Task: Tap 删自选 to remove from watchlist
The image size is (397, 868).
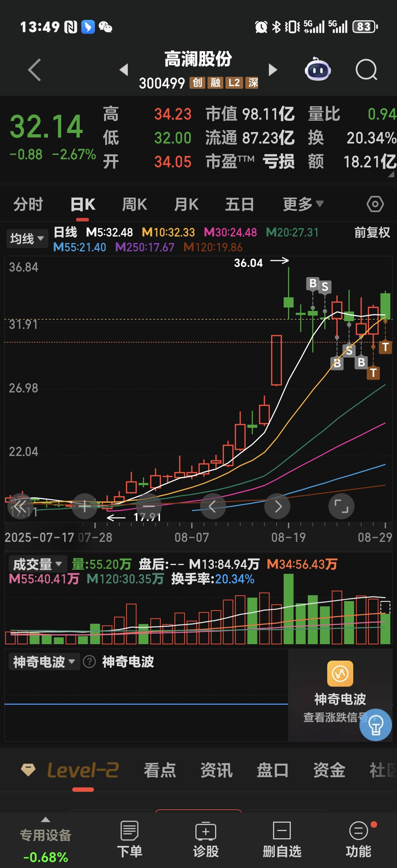Action: [x=282, y=839]
